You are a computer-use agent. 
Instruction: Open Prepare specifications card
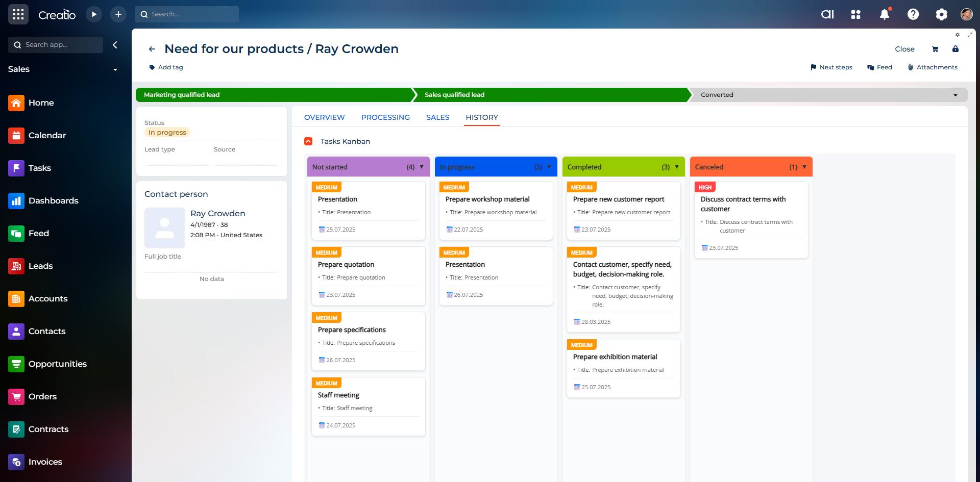coord(369,341)
